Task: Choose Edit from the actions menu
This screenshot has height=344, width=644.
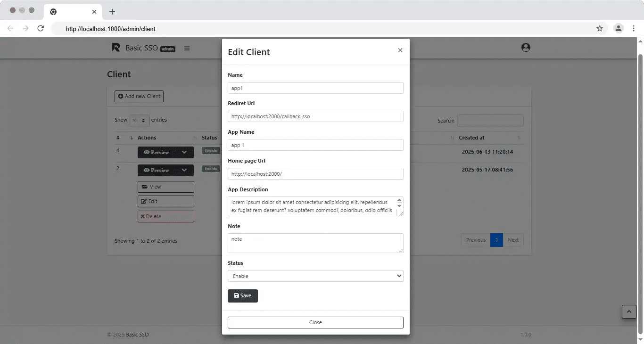Action: point(165,201)
